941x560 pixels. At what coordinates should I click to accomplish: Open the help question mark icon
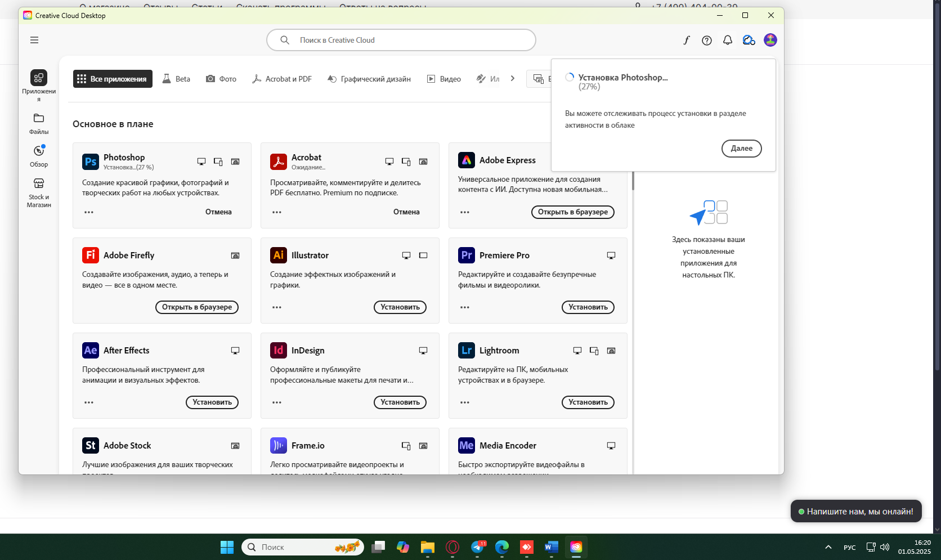click(x=707, y=40)
